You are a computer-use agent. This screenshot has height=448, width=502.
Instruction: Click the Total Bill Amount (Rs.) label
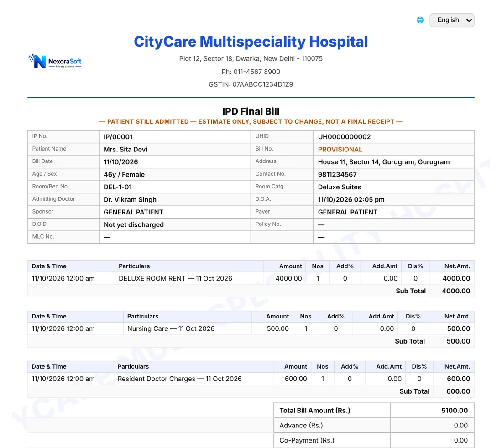[x=315, y=411]
